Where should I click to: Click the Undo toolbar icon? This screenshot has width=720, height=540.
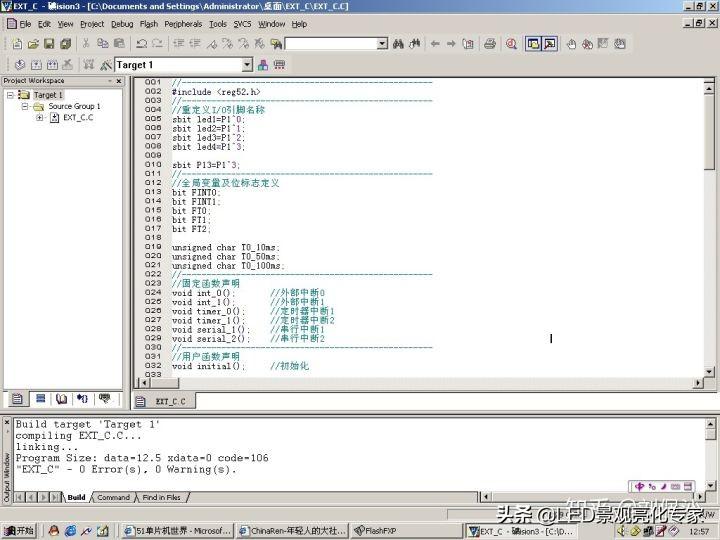[141, 44]
